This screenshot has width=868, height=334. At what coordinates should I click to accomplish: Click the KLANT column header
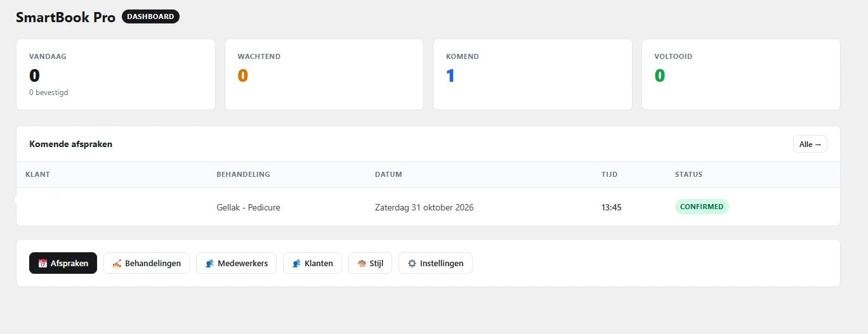37,174
